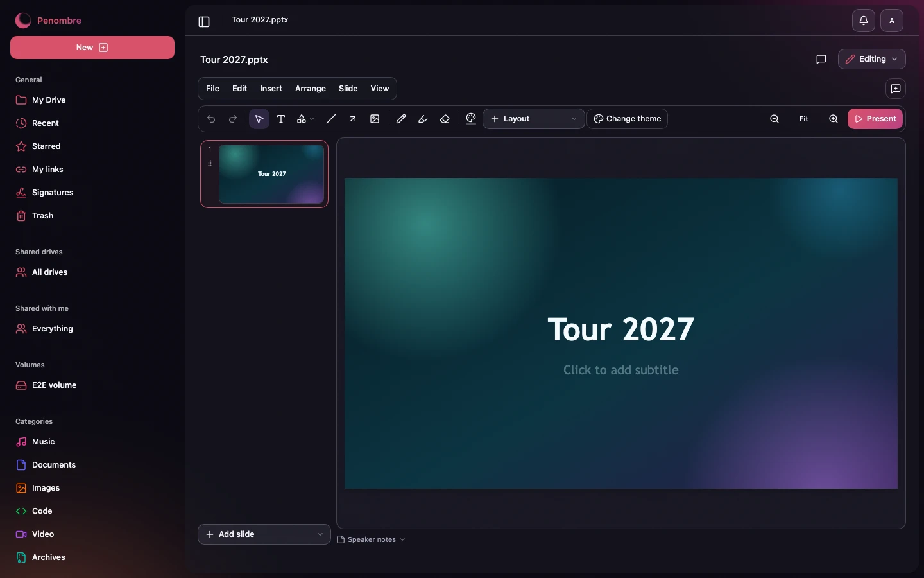Select the highlighter tool
The width and height of the screenshot is (924, 578).
pos(423,119)
